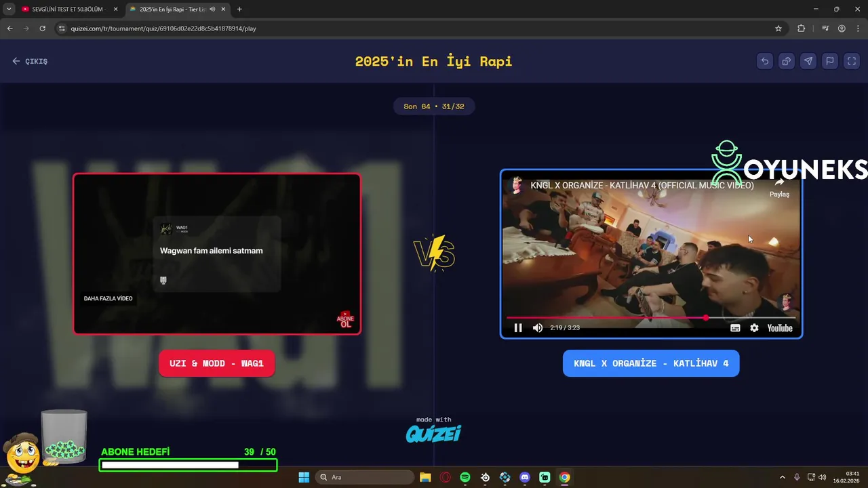
Task: Open the Windows Start menu
Action: point(304,477)
